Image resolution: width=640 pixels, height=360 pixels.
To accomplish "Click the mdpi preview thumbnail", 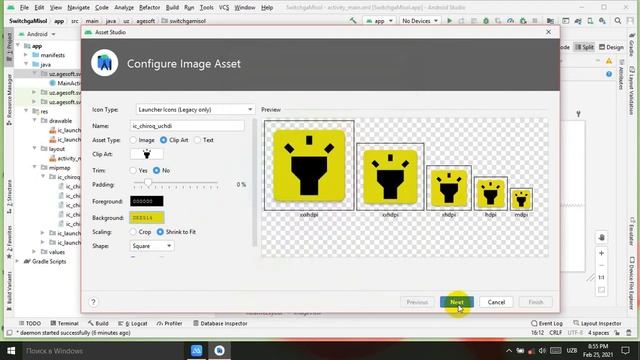I will pos(521,199).
